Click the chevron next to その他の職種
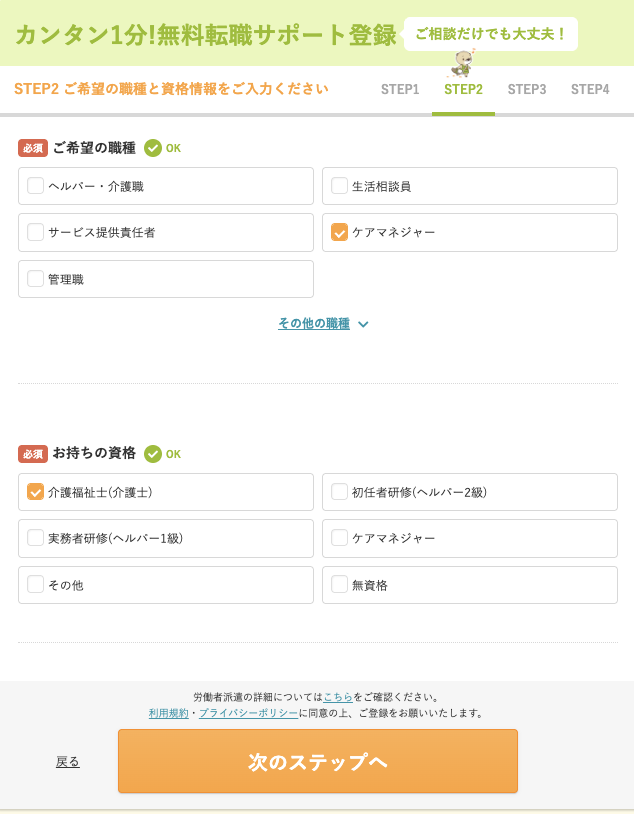The height and width of the screenshot is (814, 634). tap(363, 324)
